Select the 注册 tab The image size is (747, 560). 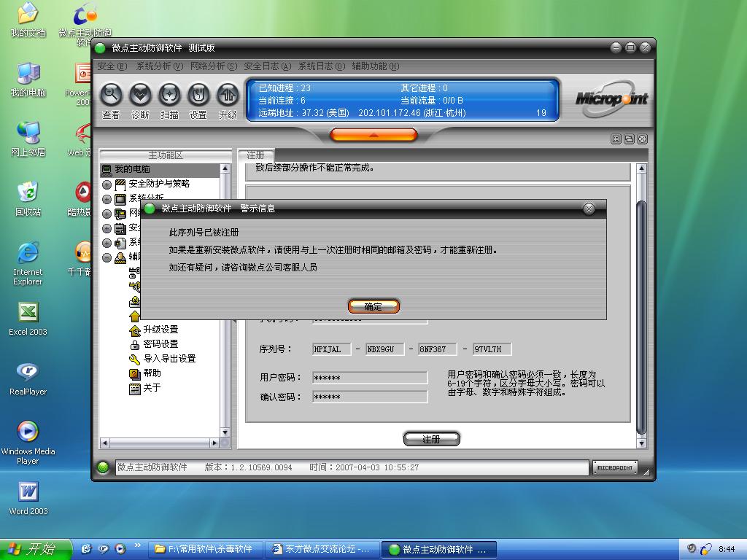pos(255,155)
